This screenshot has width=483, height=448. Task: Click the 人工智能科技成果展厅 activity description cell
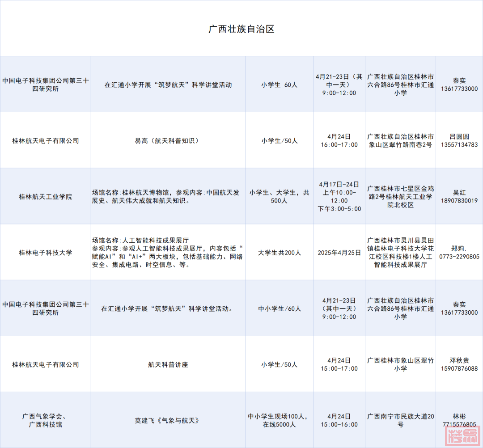pyautogui.click(x=168, y=253)
